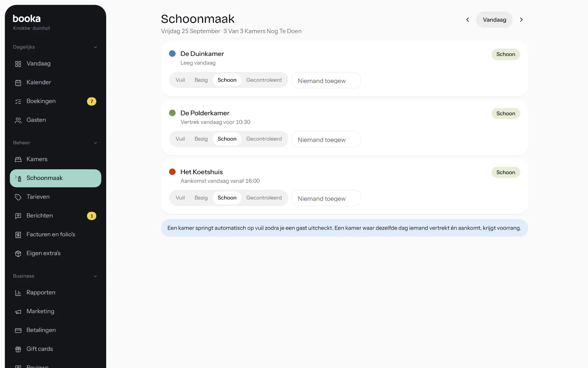Click the Boekingen list icon

coord(18,101)
